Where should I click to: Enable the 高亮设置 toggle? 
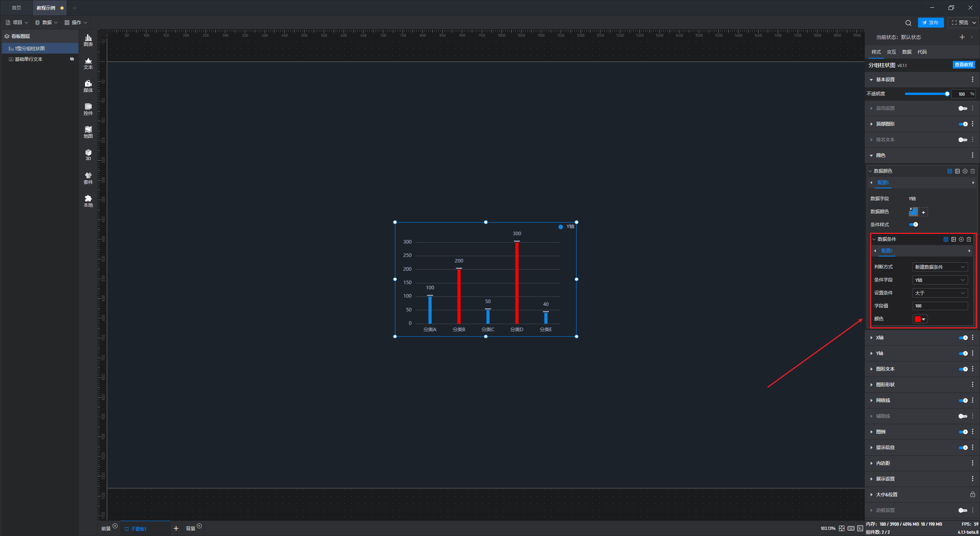[x=962, y=108]
